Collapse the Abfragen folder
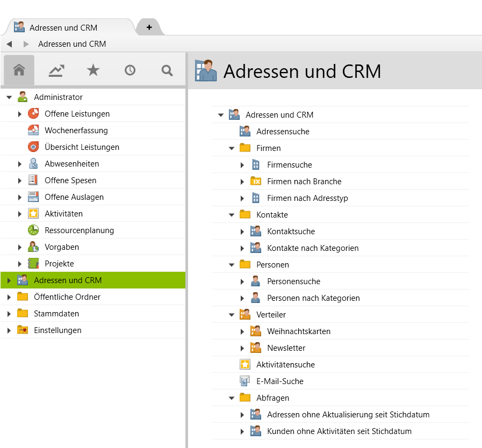 coord(232,398)
